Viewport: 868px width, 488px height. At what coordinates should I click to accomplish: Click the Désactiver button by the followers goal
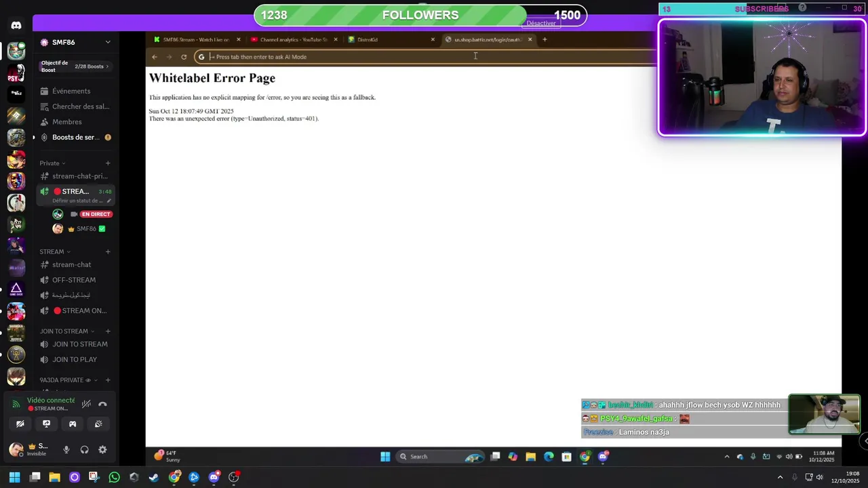(x=541, y=23)
